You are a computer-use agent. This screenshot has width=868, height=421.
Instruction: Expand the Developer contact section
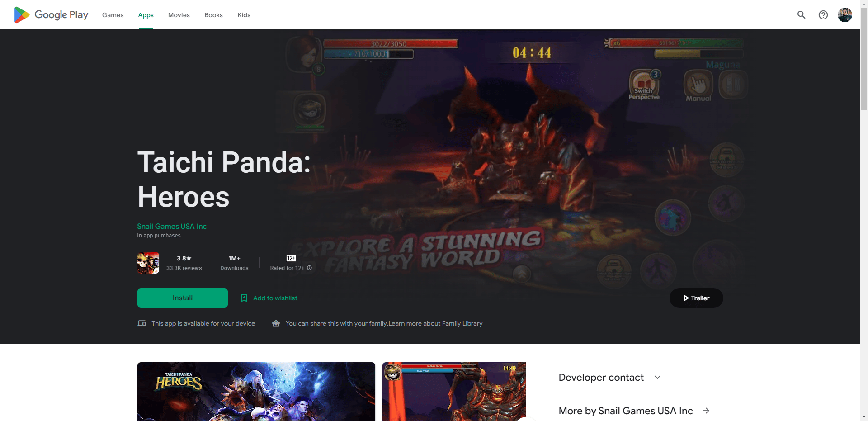click(x=610, y=377)
